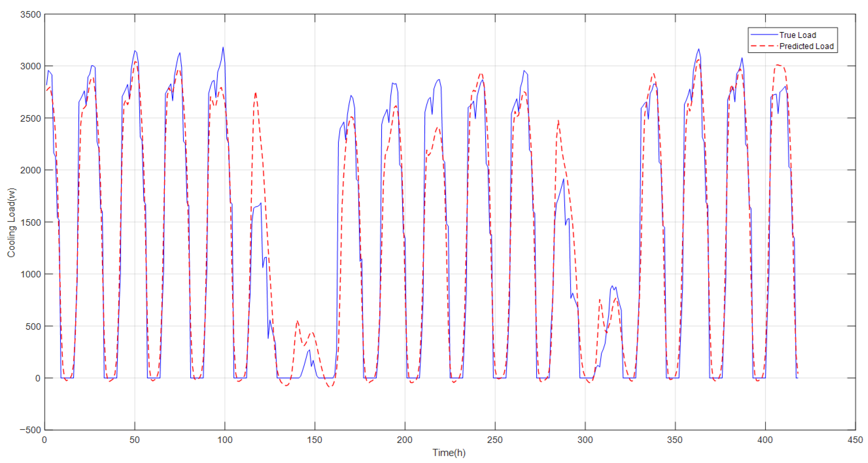Click the 2000 y-axis tick label
This screenshot has width=868, height=463.
click(x=30, y=170)
